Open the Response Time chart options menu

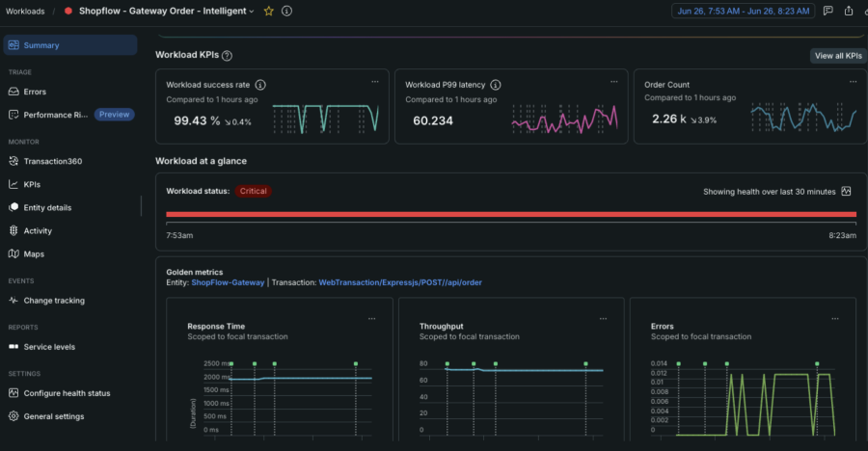pyautogui.click(x=372, y=319)
